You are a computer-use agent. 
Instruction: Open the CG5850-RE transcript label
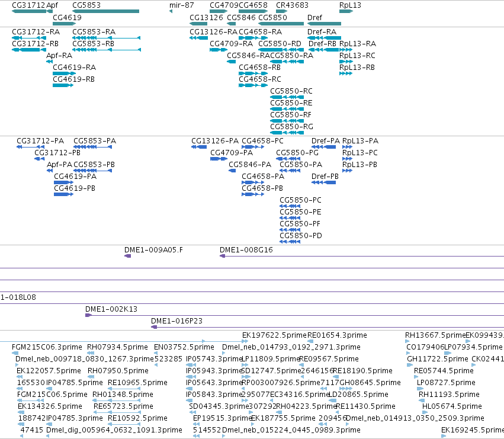[x=291, y=103]
